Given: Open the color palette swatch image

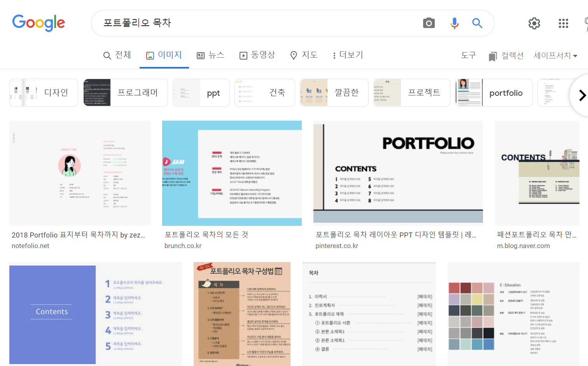Looking at the screenshot, I should coord(513,314).
